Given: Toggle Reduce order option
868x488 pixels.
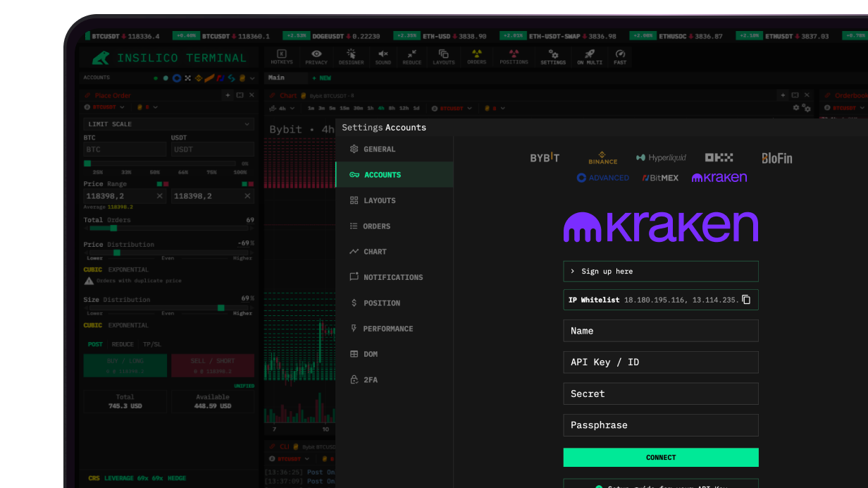Looking at the screenshot, I should 123,344.
